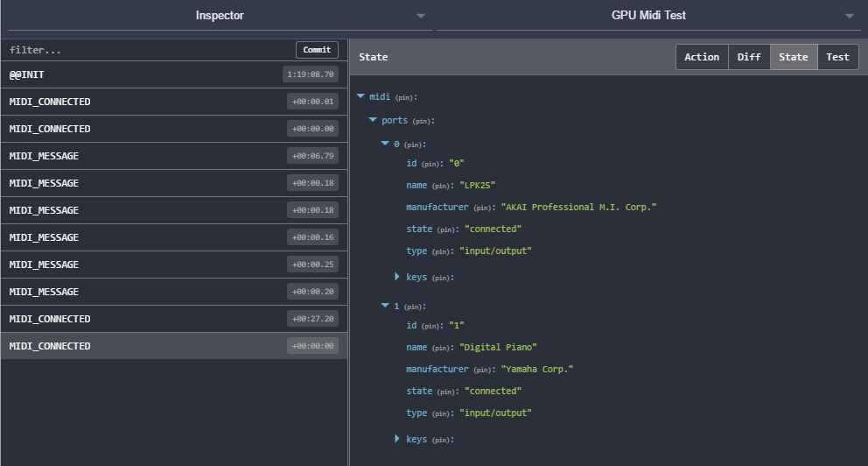Select the @@INIT action row
Screen dimensions: 868x466
[174, 74]
